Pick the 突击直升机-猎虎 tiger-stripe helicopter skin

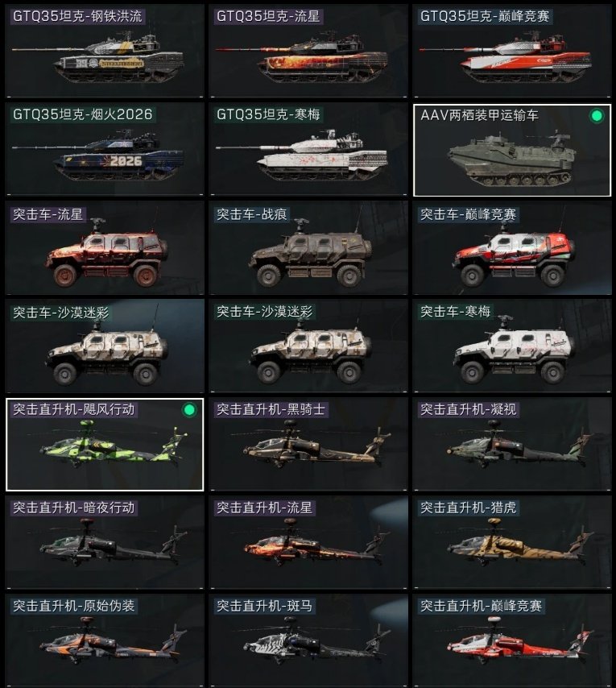point(511,542)
